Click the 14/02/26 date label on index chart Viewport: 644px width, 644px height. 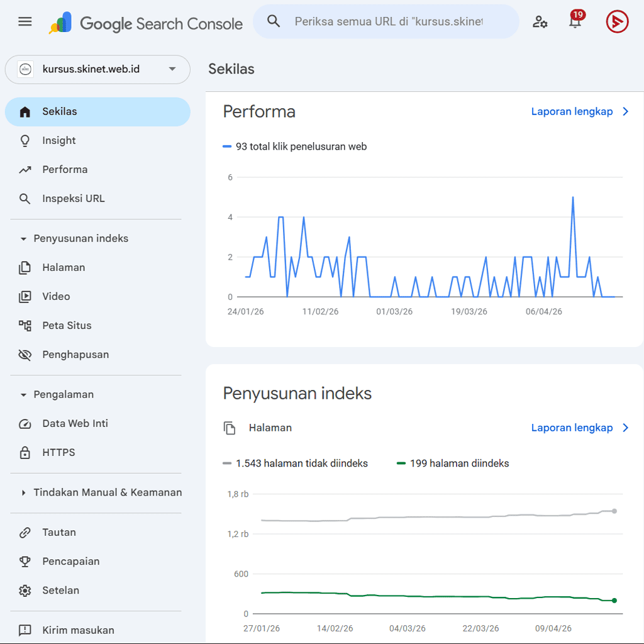click(335, 628)
